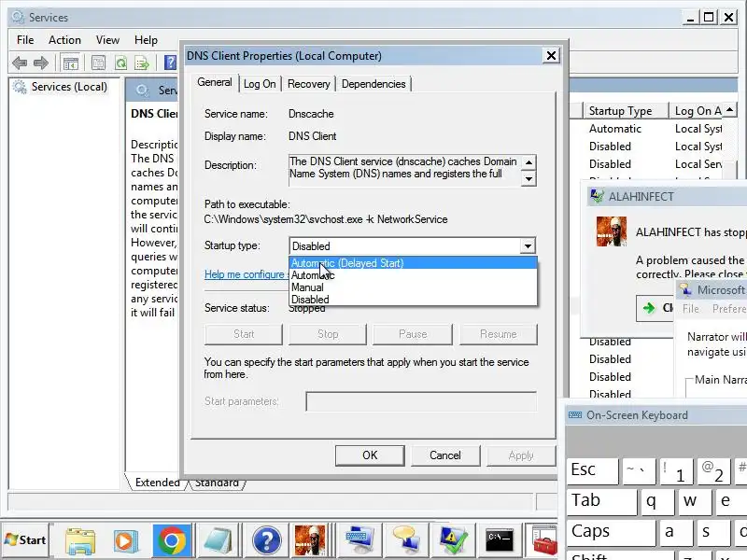
Task: Open Google Chrome from the taskbar
Action: tap(172, 540)
